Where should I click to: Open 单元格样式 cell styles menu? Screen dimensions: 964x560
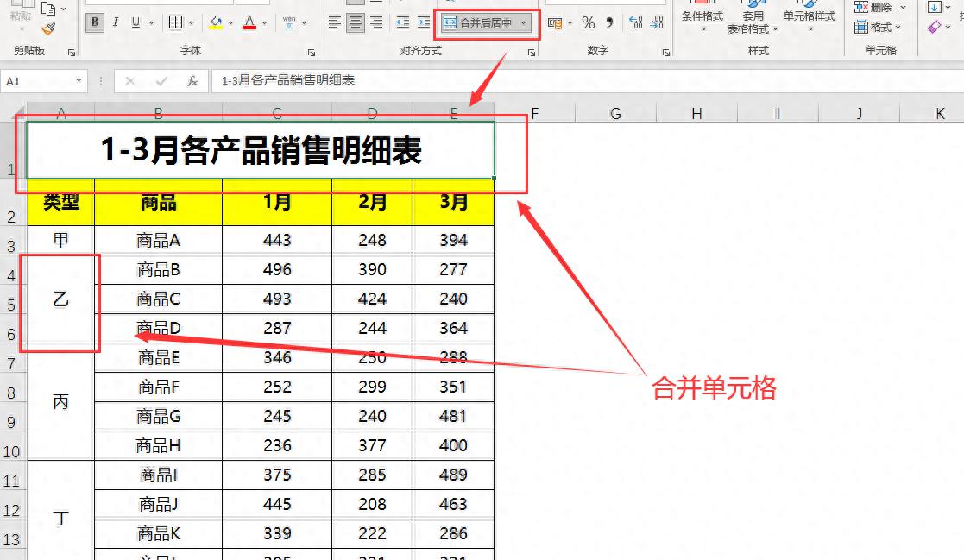tap(809, 17)
